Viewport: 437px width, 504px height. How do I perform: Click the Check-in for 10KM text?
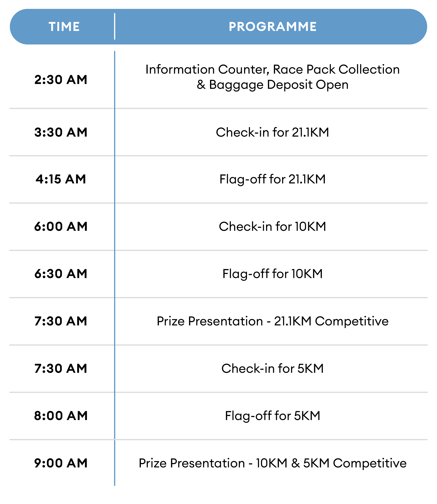click(x=272, y=227)
